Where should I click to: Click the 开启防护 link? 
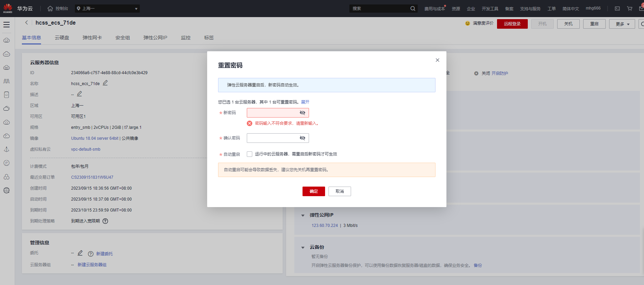click(500, 73)
